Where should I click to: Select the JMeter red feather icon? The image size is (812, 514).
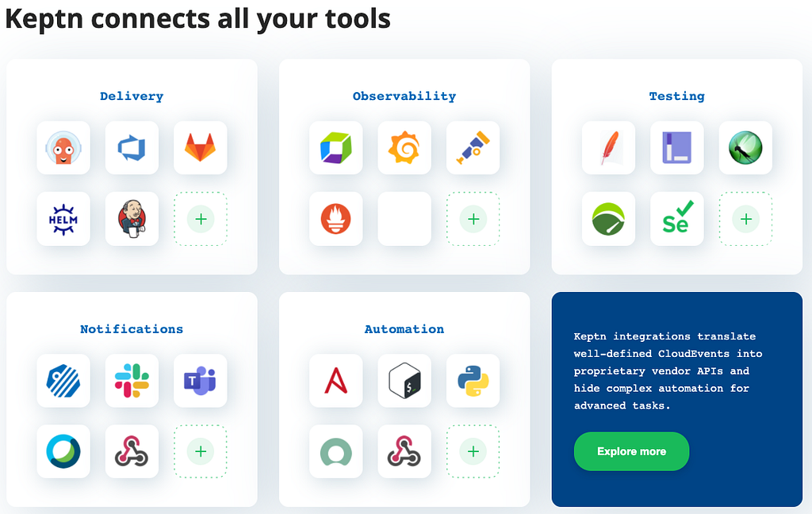click(608, 148)
